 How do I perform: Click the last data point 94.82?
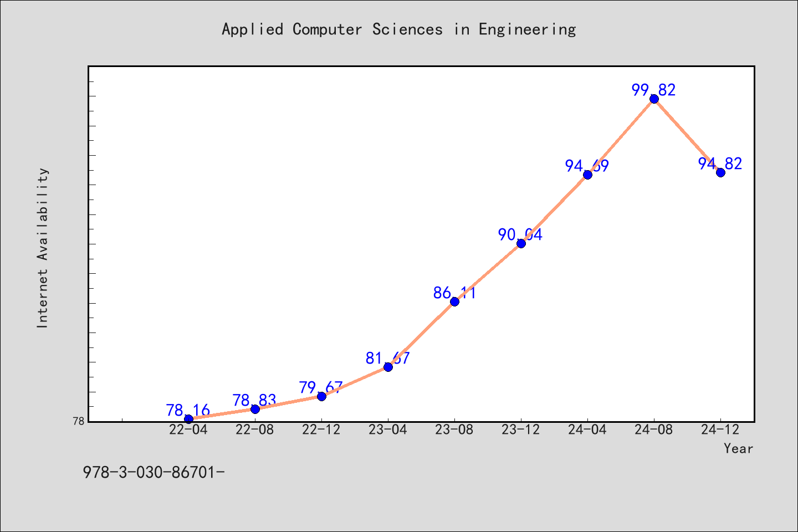tap(720, 172)
